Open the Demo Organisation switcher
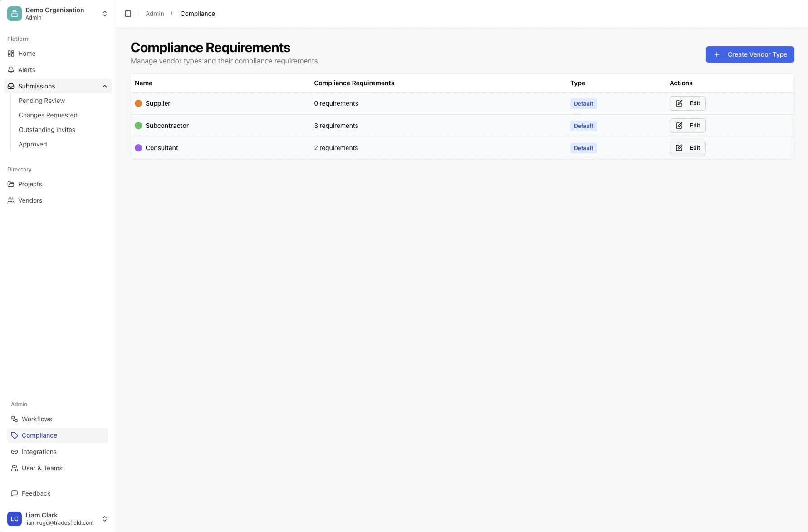This screenshot has height=532, width=808. 104,13
